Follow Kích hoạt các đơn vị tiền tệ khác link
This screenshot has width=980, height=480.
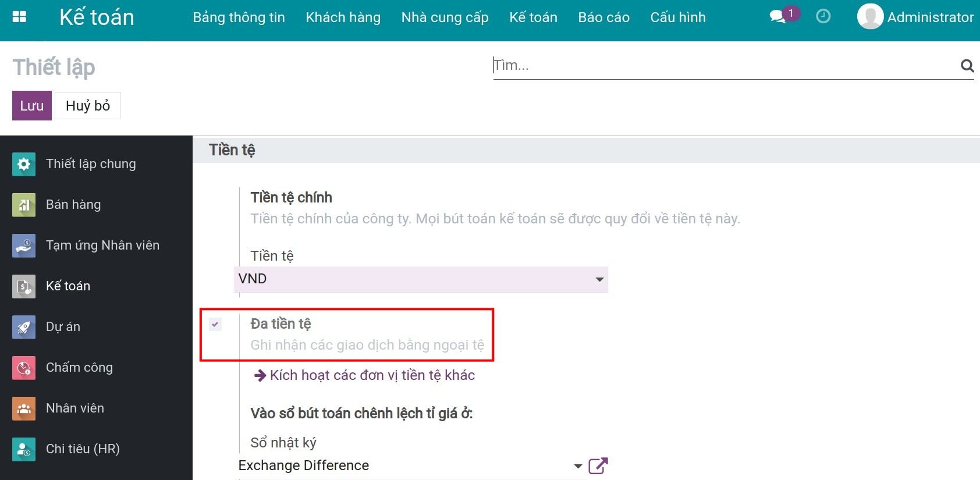tap(365, 375)
